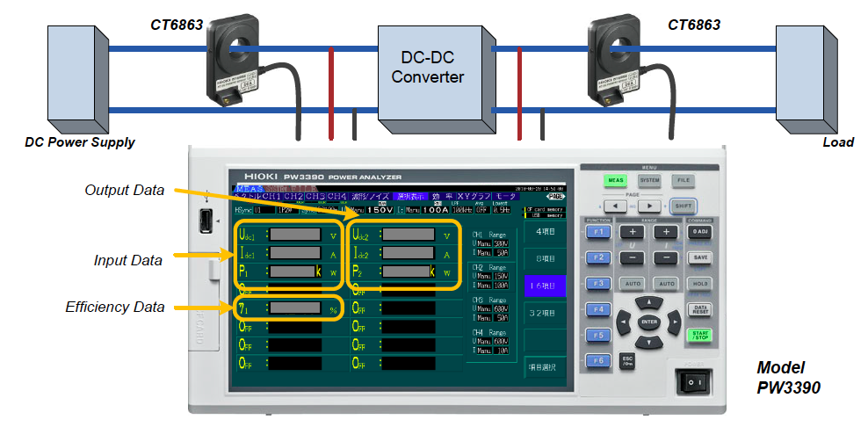Viewport: 868px width, 427px height.
Task: Move cursor right with the right cursor key
Action: pos(674,322)
